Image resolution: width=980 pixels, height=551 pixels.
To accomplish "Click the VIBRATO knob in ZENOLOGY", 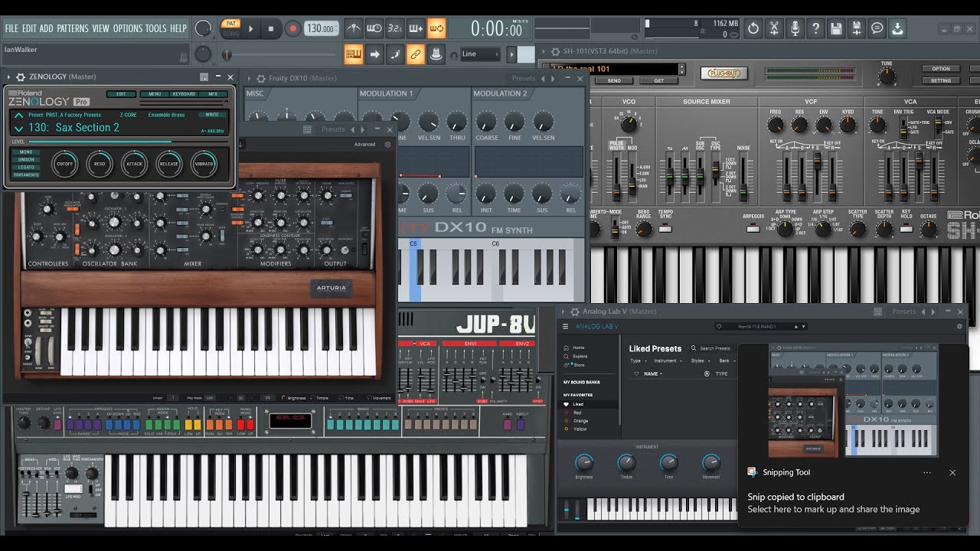I will 204,164.
